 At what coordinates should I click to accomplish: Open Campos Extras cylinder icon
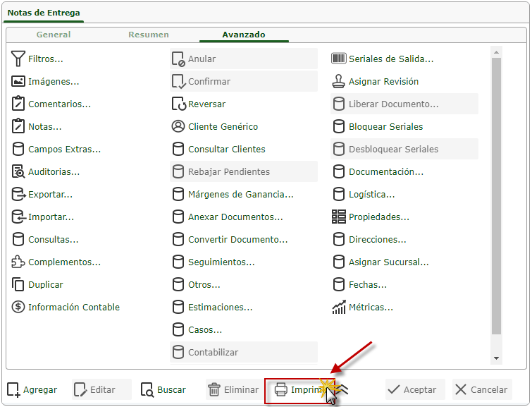click(x=18, y=149)
